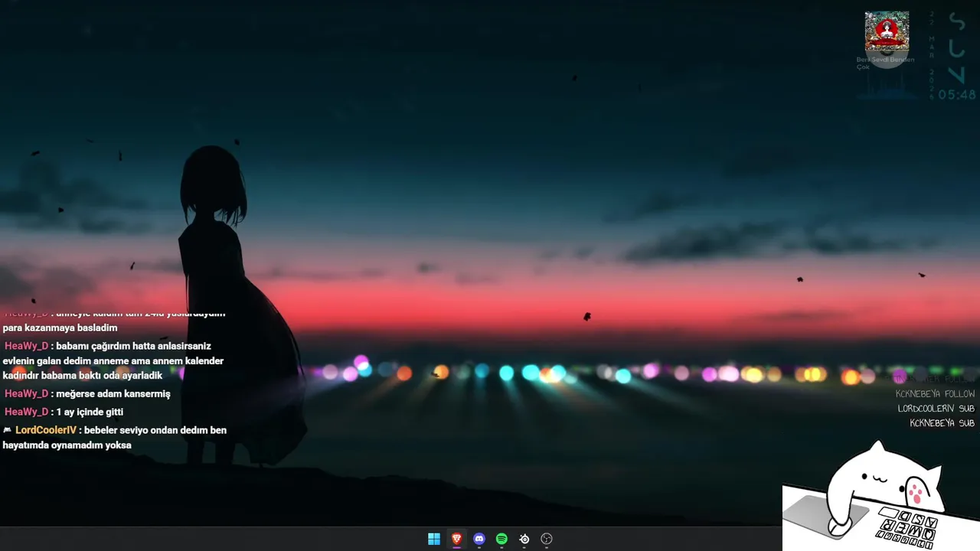Screen dimensions: 980x551
Task: Open the Windows Start menu
Action: tap(434, 539)
